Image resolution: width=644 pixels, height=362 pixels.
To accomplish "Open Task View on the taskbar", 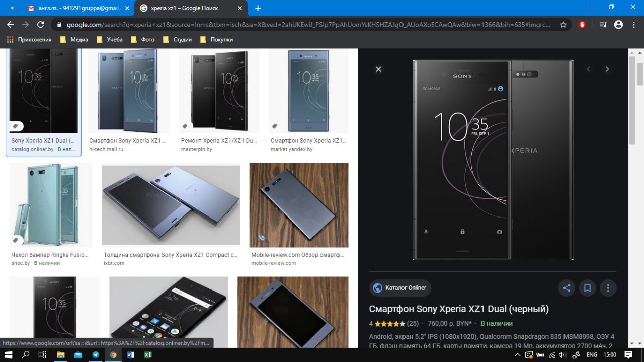I will 43,354.
